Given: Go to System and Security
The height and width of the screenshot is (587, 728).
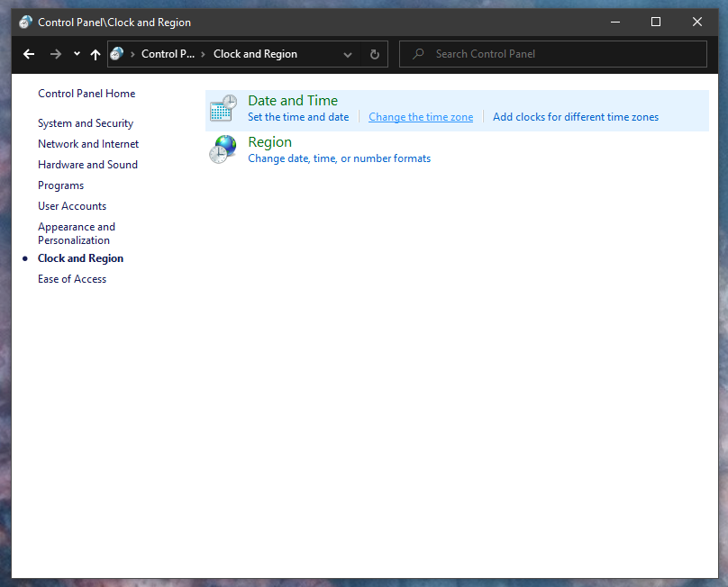Looking at the screenshot, I should [86, 122].
